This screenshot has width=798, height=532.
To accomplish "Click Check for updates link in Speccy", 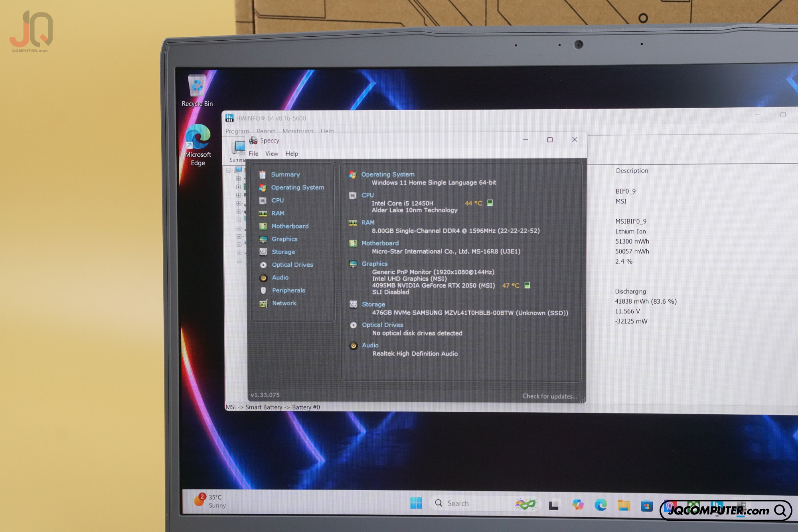I will 549,396.
